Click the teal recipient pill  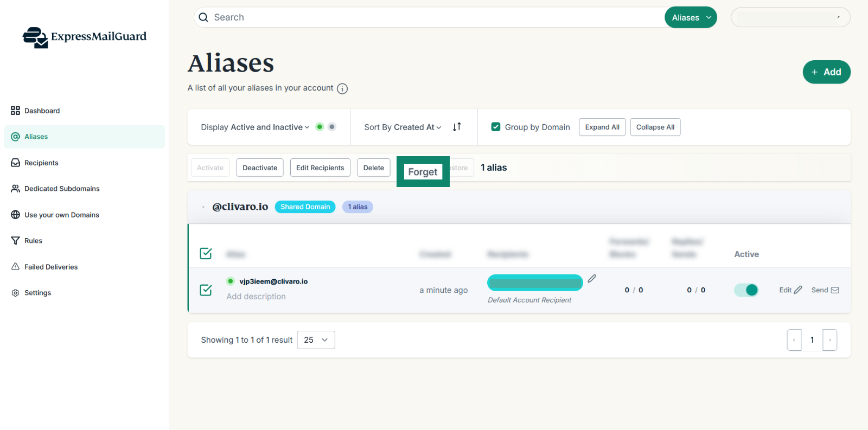(x=535, y=283)
